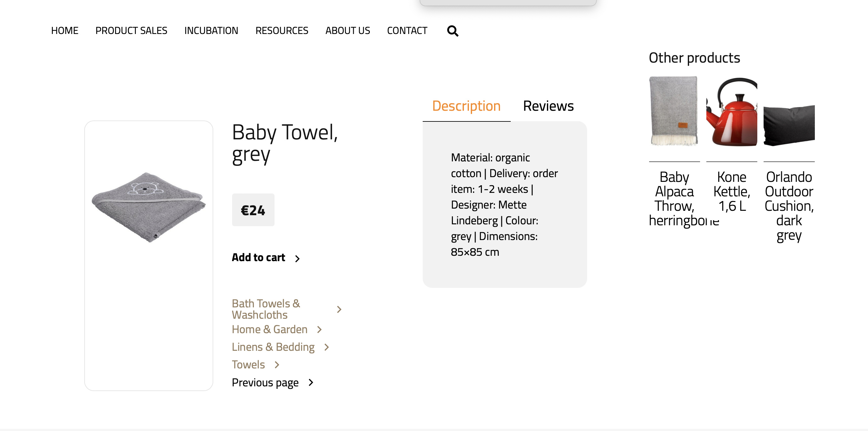Viewport: 868px width, 431px height.
Task: Go to INCUBATION in the navigation
Action: coord(211,31)
